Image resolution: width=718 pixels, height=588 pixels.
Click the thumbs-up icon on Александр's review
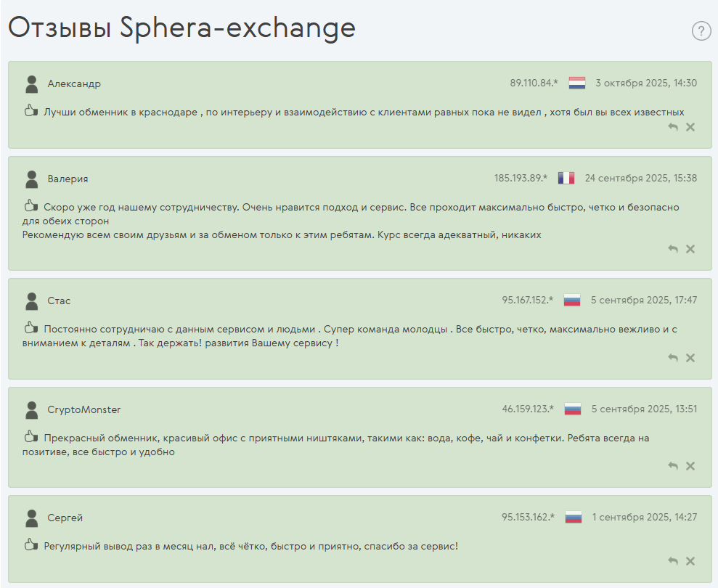[30, 111]
